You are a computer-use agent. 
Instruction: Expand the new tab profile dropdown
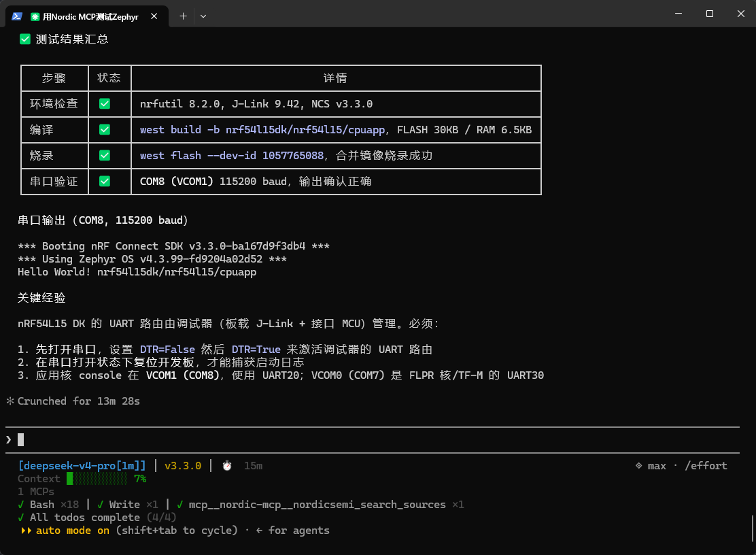click(x=203, y=16)
